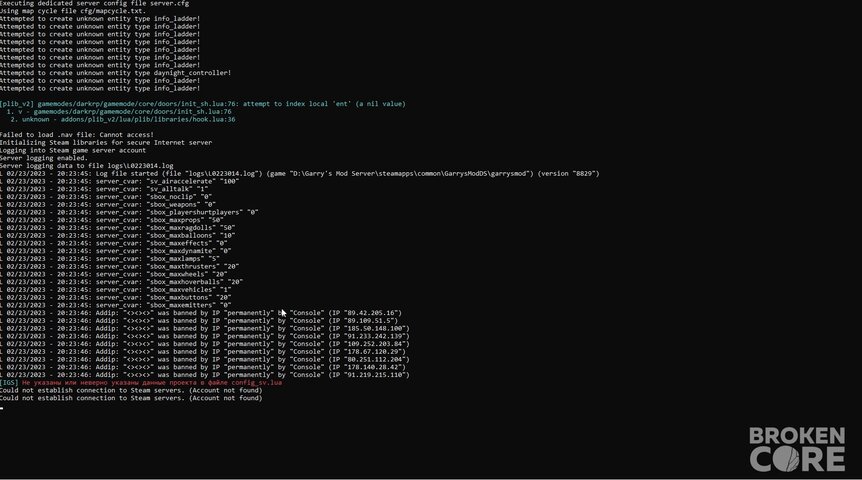Select the sbox_maxdynamite "0" cvar line

(x=115, y=250)
